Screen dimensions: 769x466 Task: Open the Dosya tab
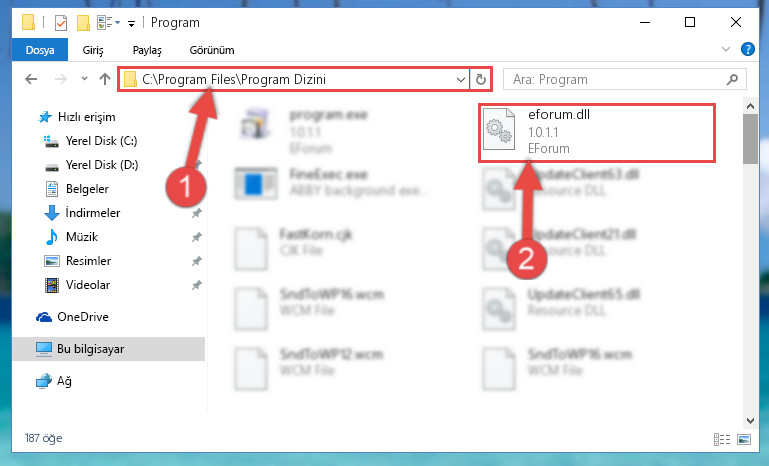(40, 50)
